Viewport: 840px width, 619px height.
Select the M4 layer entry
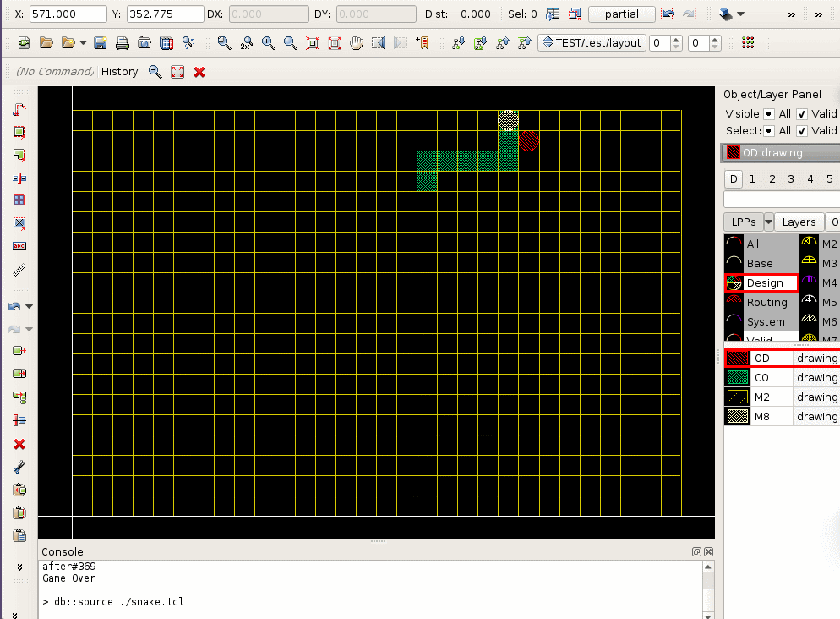click(820, 282)
